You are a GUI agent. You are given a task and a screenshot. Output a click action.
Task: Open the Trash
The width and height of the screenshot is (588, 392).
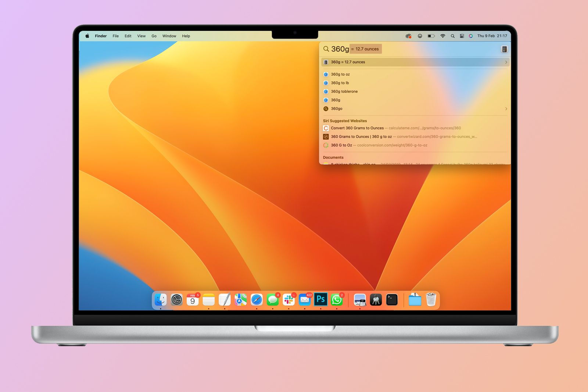click(431, 300)
